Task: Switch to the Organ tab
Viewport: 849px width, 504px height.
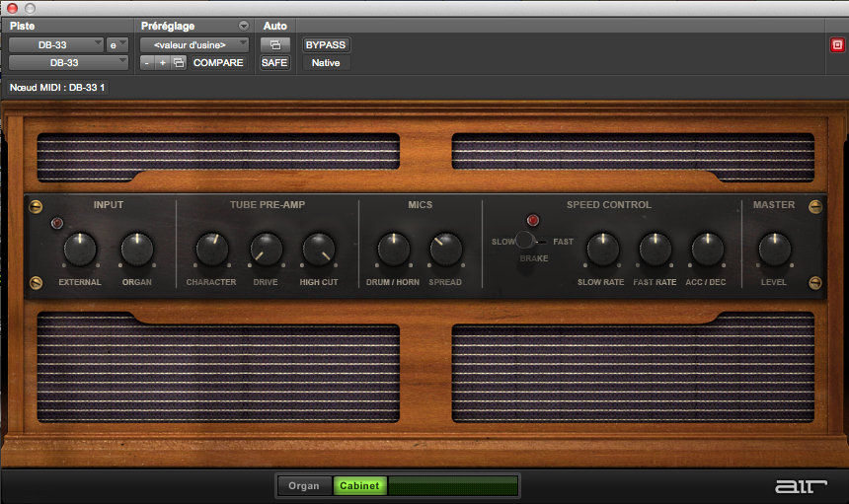Action: click(x=304, y=485)
